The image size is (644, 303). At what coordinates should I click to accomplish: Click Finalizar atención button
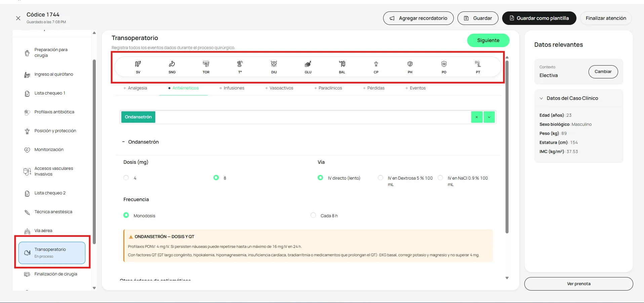[x=606, y=18]
